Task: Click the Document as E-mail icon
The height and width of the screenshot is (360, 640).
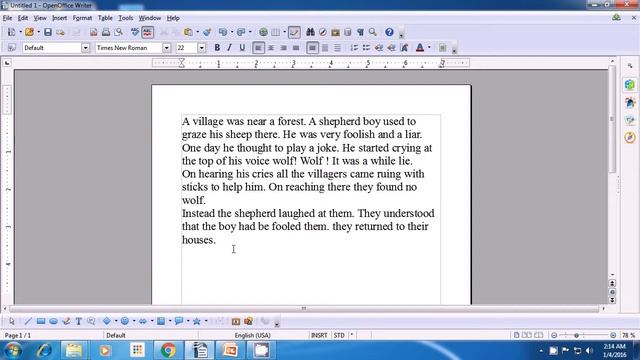Action: tap(60, 32)
